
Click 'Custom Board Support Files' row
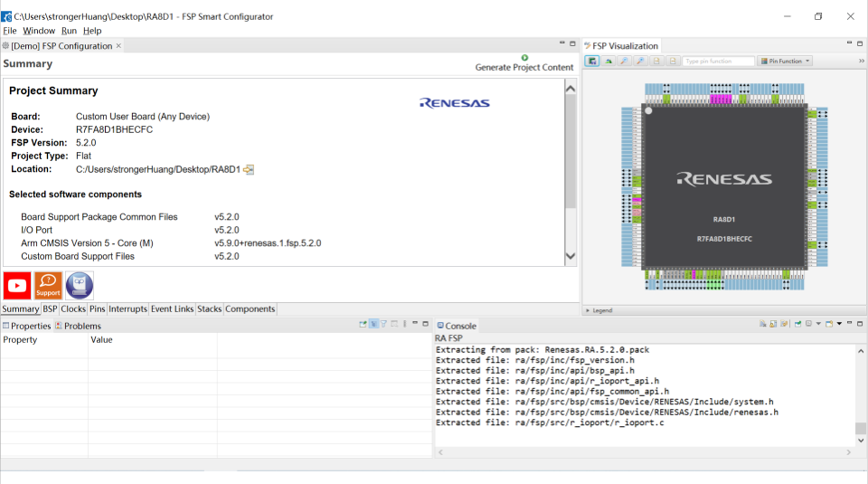(x=130, y=256)
